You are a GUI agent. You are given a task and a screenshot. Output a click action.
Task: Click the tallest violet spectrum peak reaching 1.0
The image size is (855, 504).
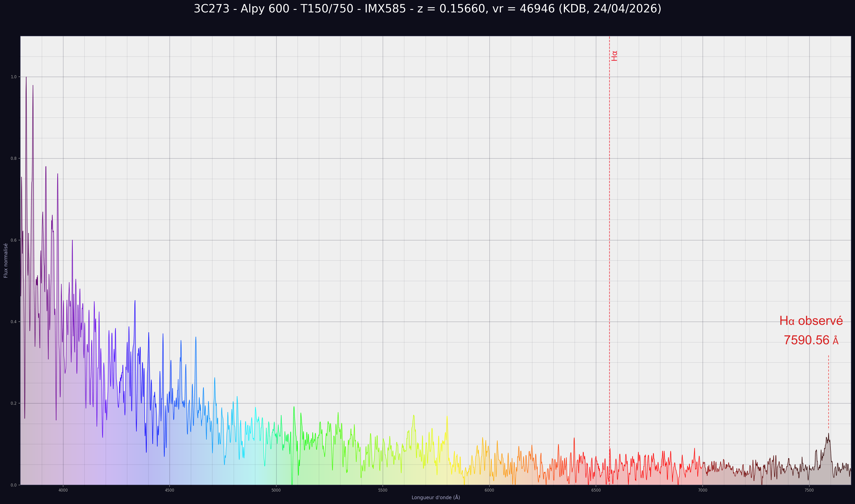(26, 78)
